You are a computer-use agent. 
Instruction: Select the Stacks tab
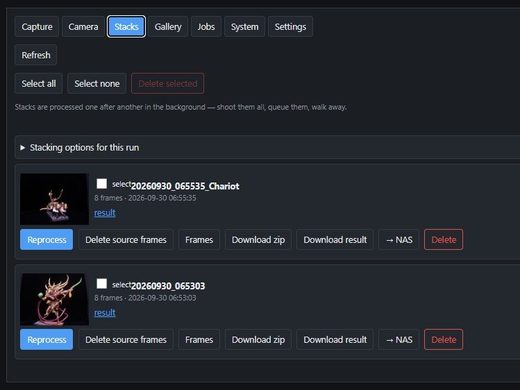pyautogui.click(x=126, y=27)
